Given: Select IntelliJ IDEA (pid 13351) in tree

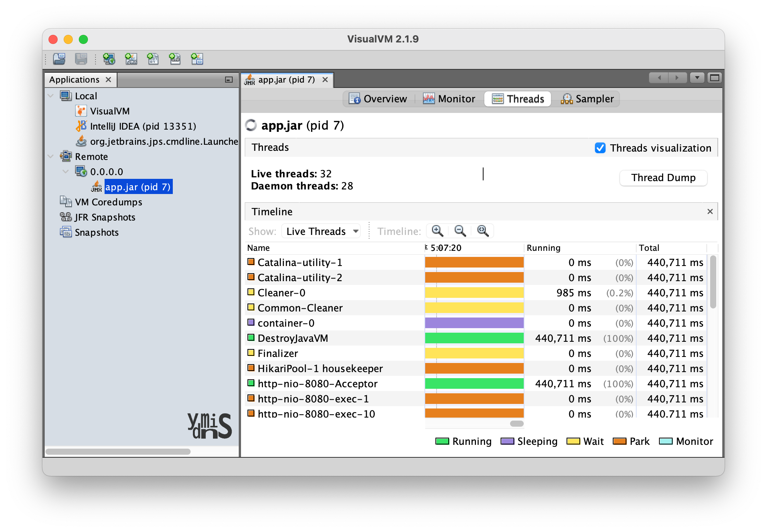Looking at the screenshot, I should (143, 126).
